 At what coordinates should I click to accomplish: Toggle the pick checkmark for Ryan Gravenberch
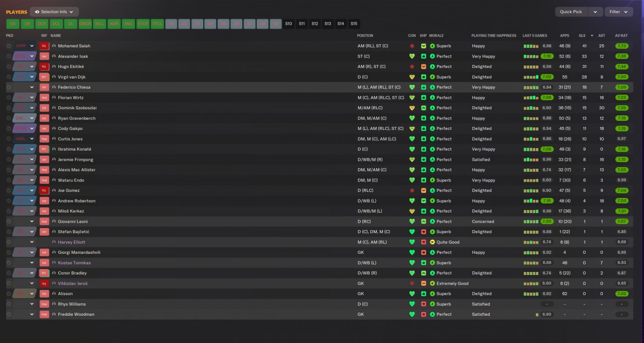coord(9,118)
